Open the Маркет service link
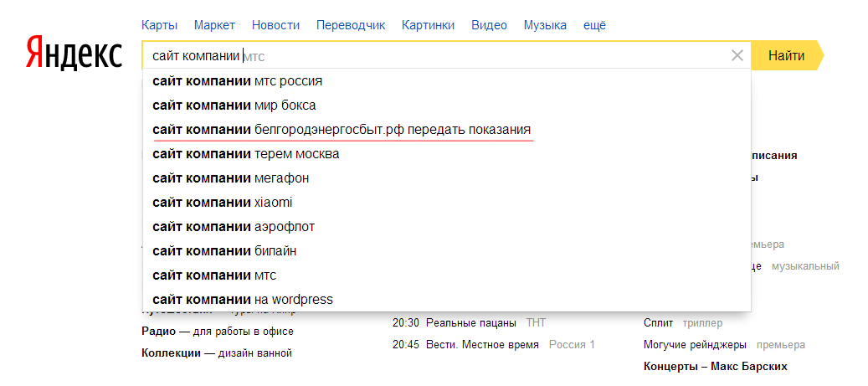868x386 pixels. [x=215, y=25]
